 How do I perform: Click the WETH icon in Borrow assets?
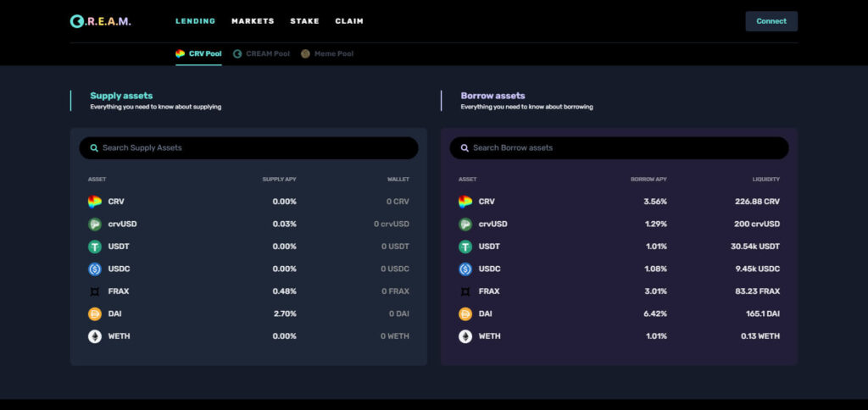[465, 335]
